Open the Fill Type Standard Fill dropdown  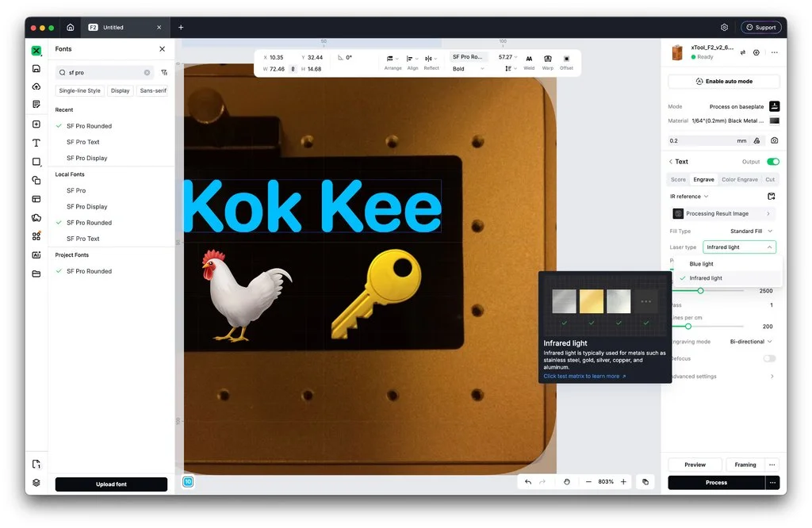coord(751,231)
